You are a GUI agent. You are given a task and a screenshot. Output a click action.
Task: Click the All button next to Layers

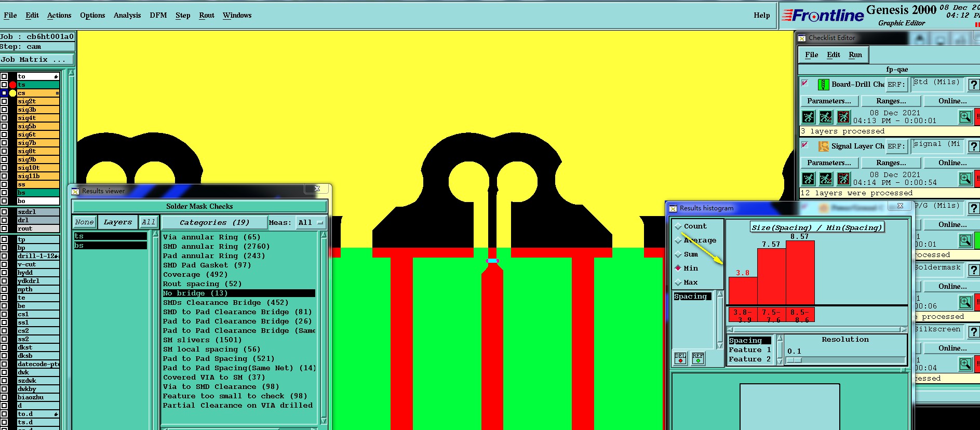[149, 222]
